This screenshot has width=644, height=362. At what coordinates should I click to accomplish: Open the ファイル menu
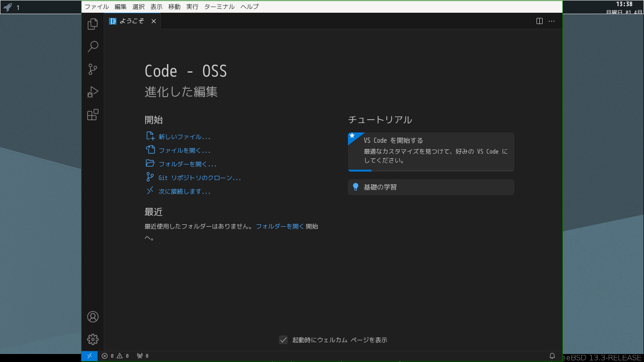pyautogui.click(x=97, y=7)
